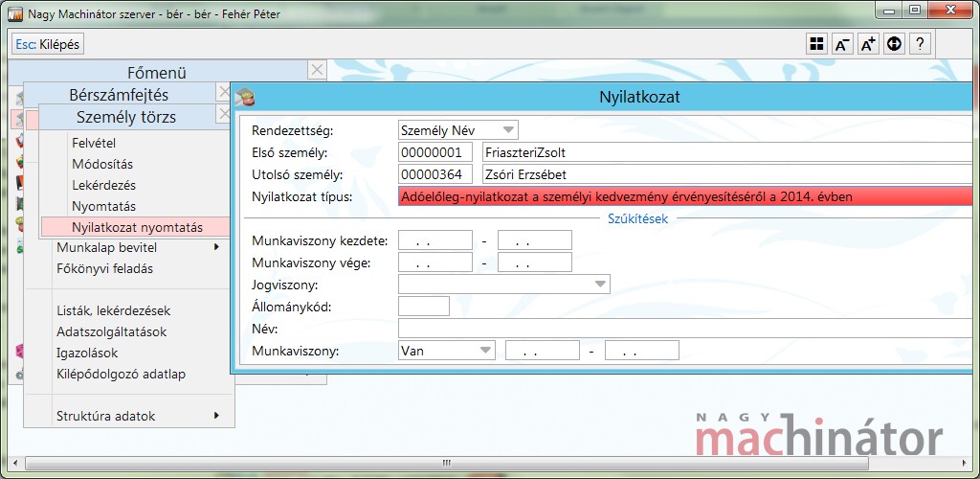Click the horizontal scrollbar right arrow

point(966,464)
